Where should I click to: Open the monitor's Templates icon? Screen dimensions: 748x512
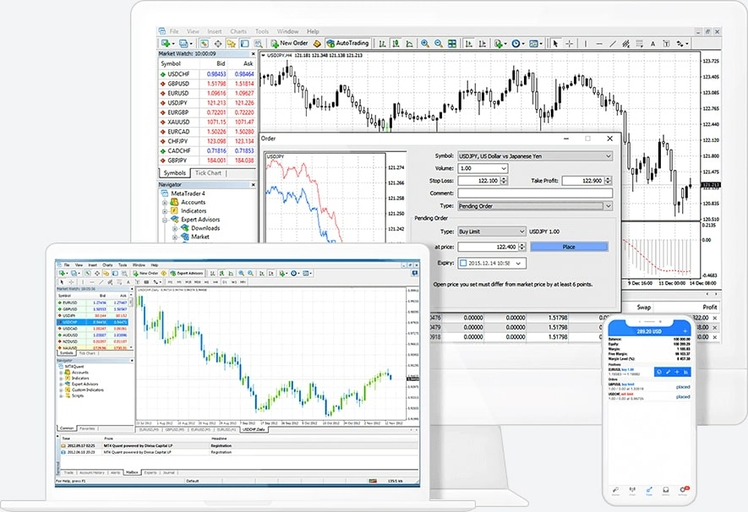535,43
